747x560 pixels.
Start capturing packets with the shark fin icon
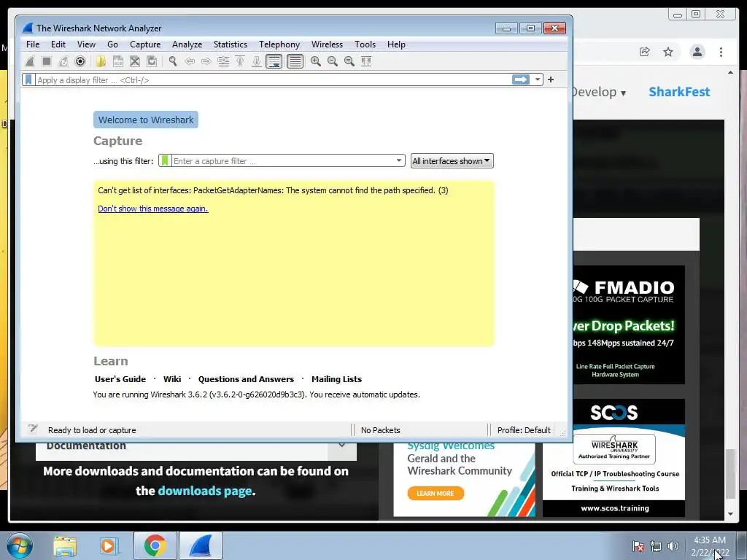click(x=30, y=61)
